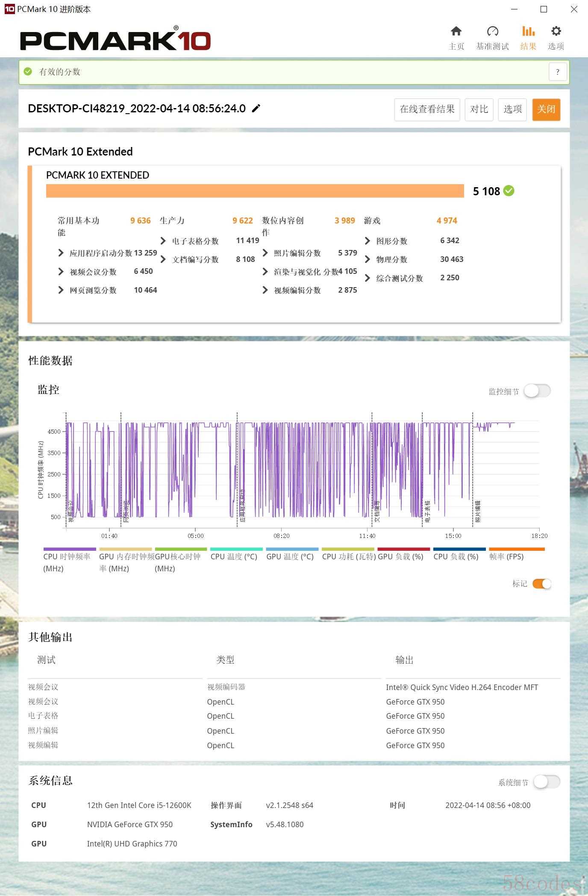
Task: Expand 渲染与视觉化分数 row
Action: (265, 272)
